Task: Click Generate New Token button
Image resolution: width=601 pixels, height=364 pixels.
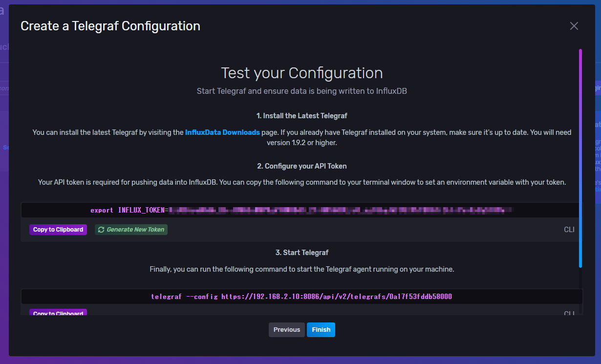Action: point(131,230)
